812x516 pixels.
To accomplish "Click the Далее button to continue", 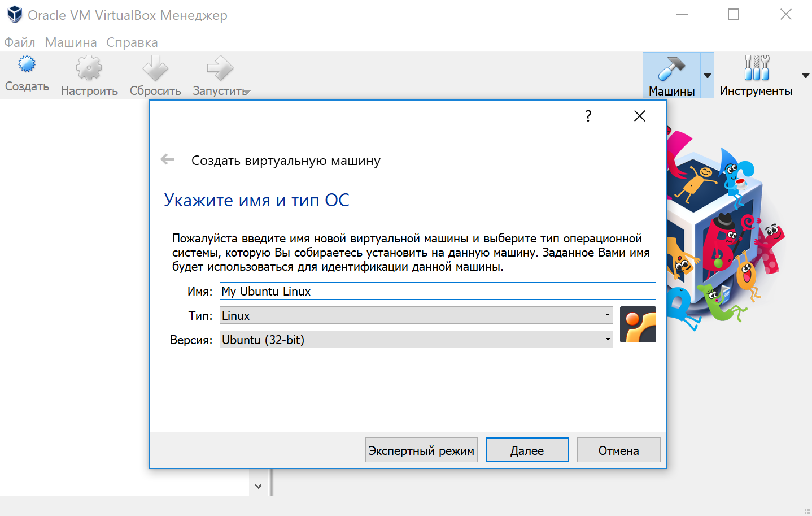I will (526, 450).
